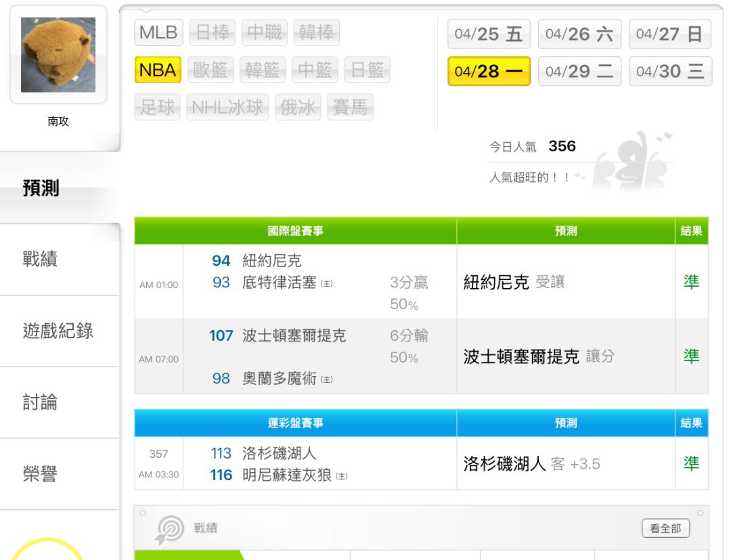Click the 明尼蘇達灰狼 team name
Viewport: 731px width, 560px height.
pos(286,475)
